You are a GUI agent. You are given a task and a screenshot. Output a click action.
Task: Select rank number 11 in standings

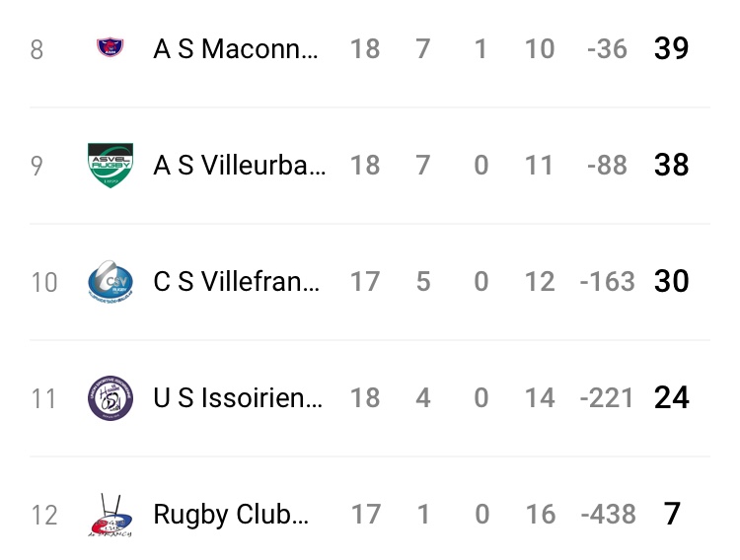pos(43,398)
